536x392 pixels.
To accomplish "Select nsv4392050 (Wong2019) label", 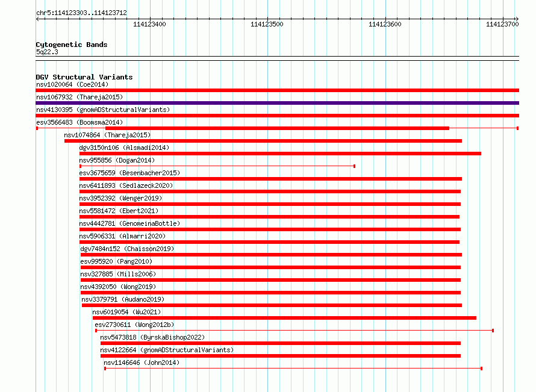I will pyautogui.click(x=118, y=287).
